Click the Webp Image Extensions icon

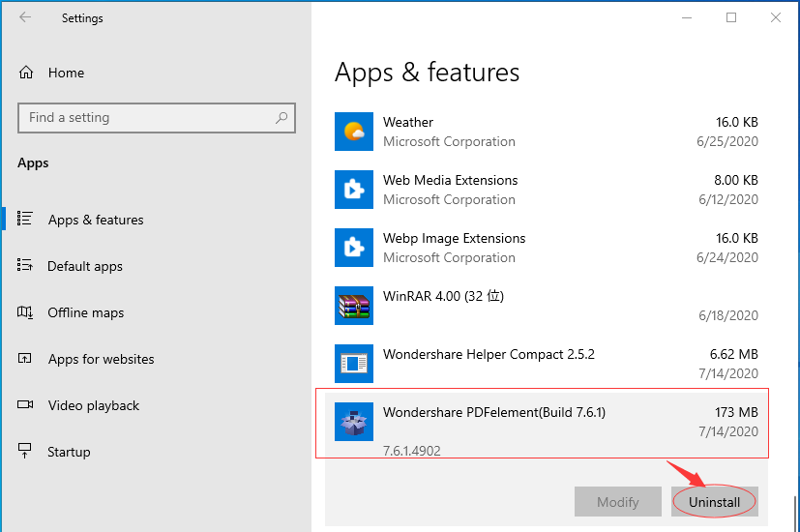click(x=354, y=248)
